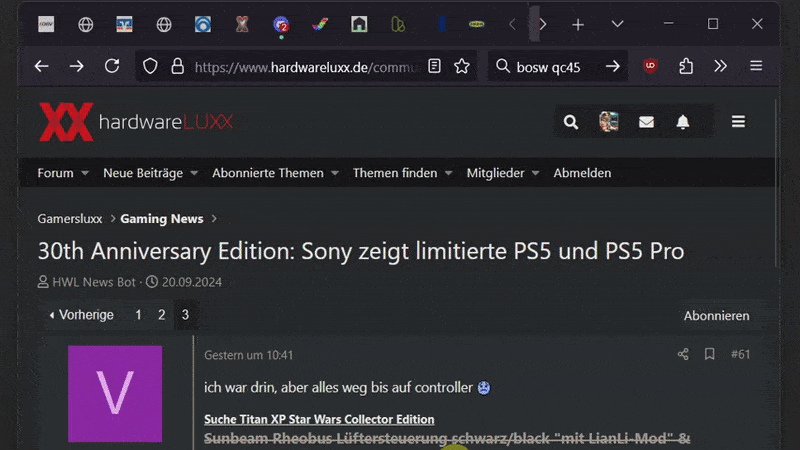Open Suche Titan XP Star Wars link
This screenshot has width=800, height=450.
(x=319, y=419)
